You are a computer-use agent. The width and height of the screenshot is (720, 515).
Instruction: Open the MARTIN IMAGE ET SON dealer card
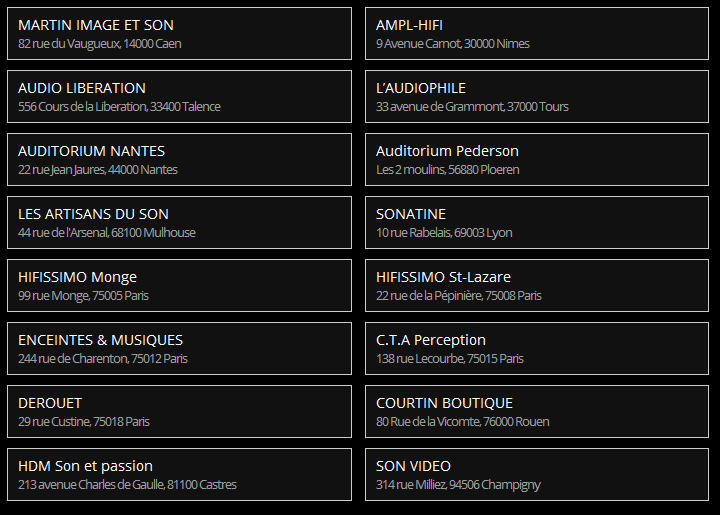[x=180, y=34]
